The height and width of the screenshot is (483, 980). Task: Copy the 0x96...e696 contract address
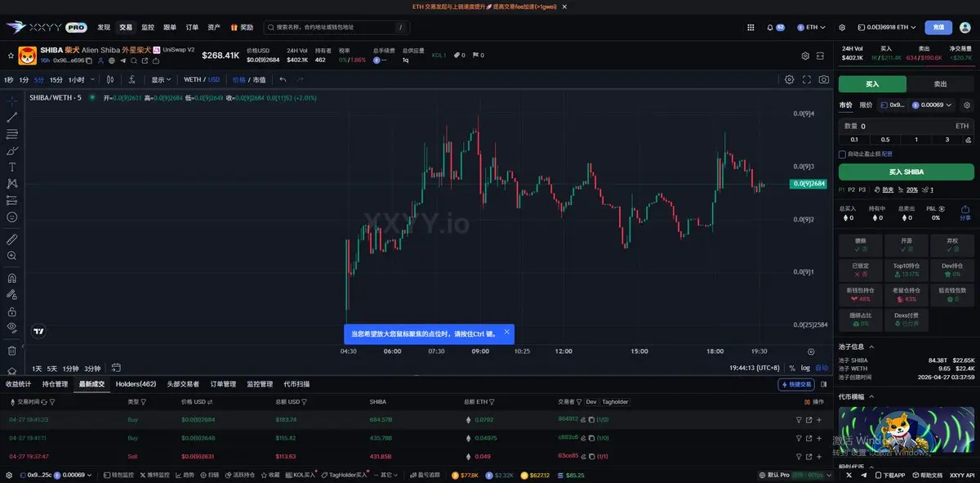(90, 60)
